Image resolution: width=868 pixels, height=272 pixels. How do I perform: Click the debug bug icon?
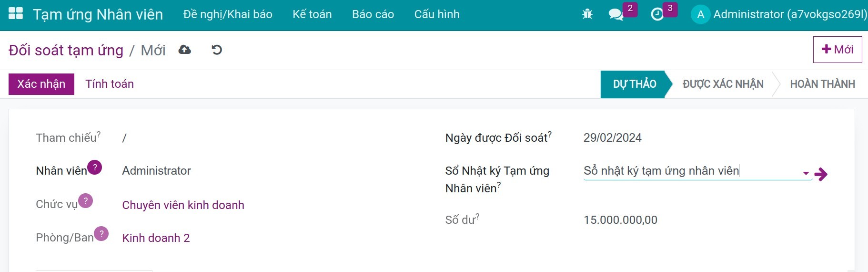click(587, 14)
